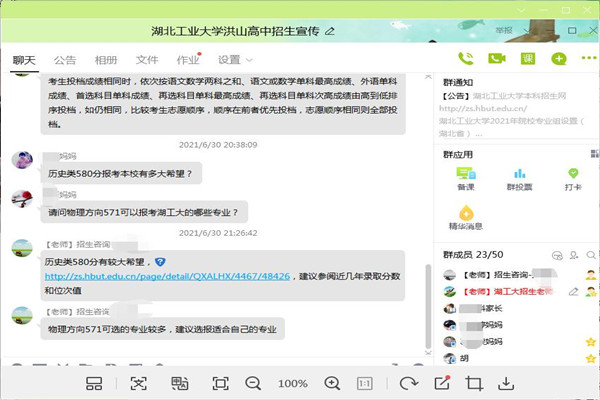The image size is (600, 400).
Task: Click the chat vertical scrollbar thumb
Action: [x=428, y=306]
